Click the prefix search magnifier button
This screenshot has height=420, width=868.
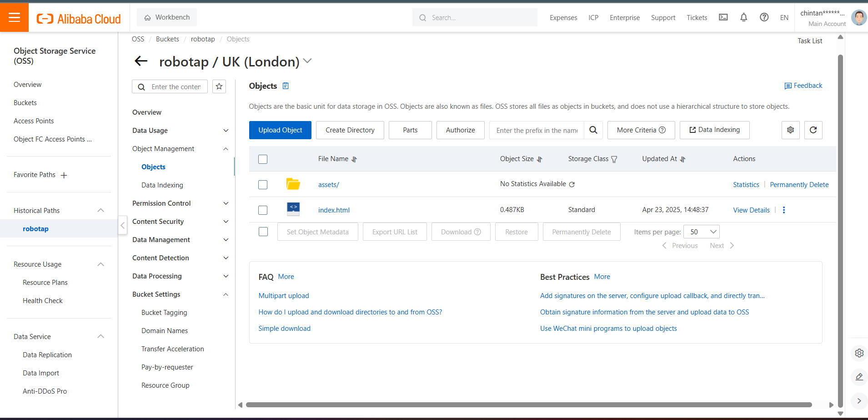593,130
